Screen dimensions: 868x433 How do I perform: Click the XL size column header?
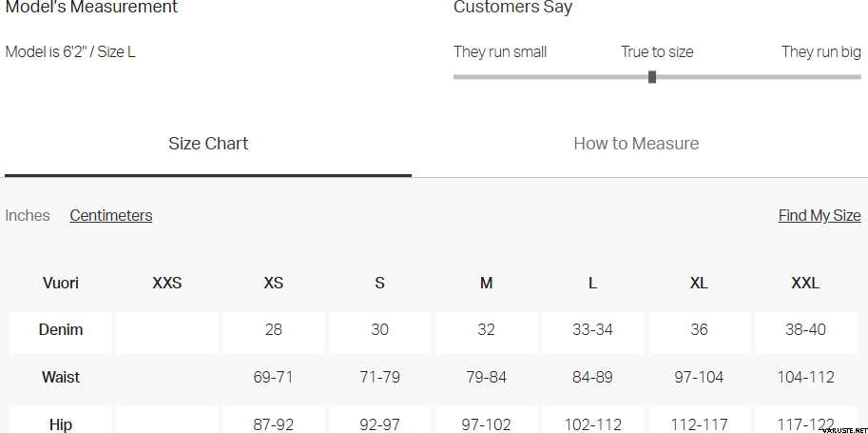[699, 283]
